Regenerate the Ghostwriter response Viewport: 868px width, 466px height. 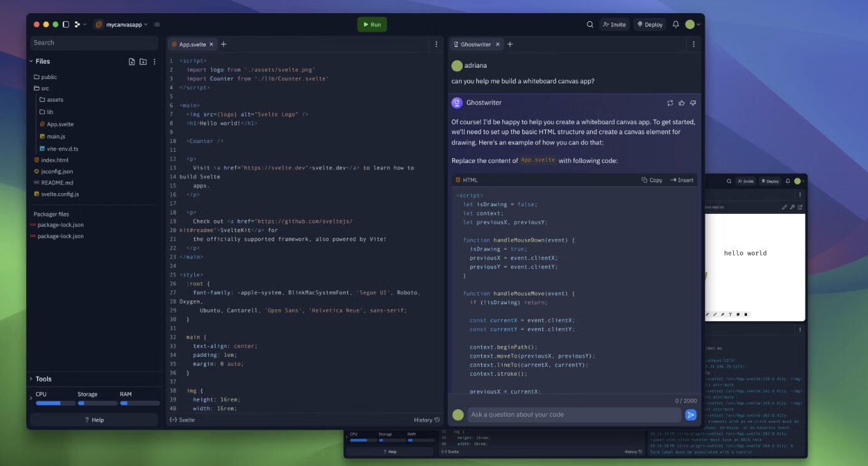(670, 103)
